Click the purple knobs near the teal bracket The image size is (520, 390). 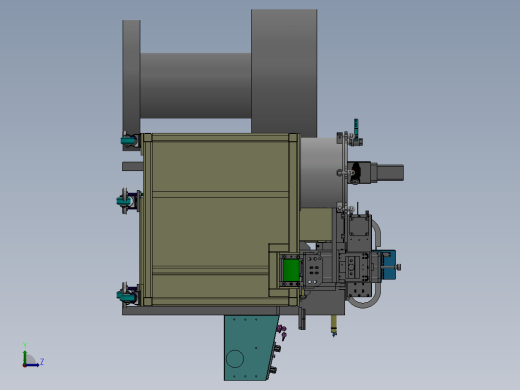click(x=282, y=332)
